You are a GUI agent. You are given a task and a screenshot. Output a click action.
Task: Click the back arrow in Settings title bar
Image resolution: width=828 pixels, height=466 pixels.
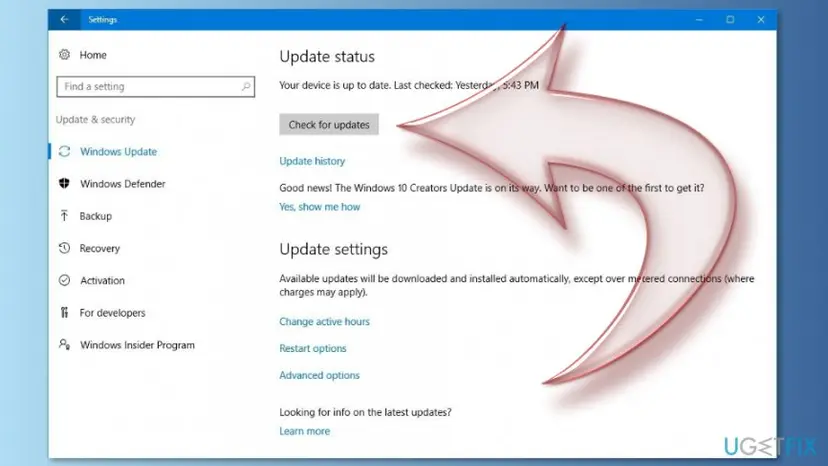tap(64, 20)
